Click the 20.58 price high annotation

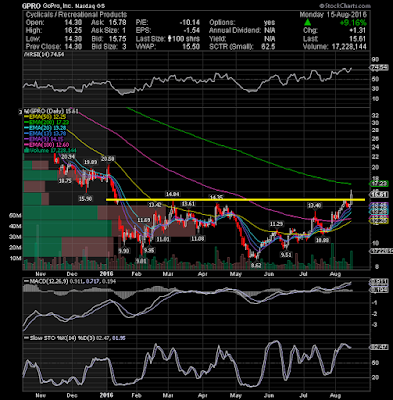click(107, 158)
